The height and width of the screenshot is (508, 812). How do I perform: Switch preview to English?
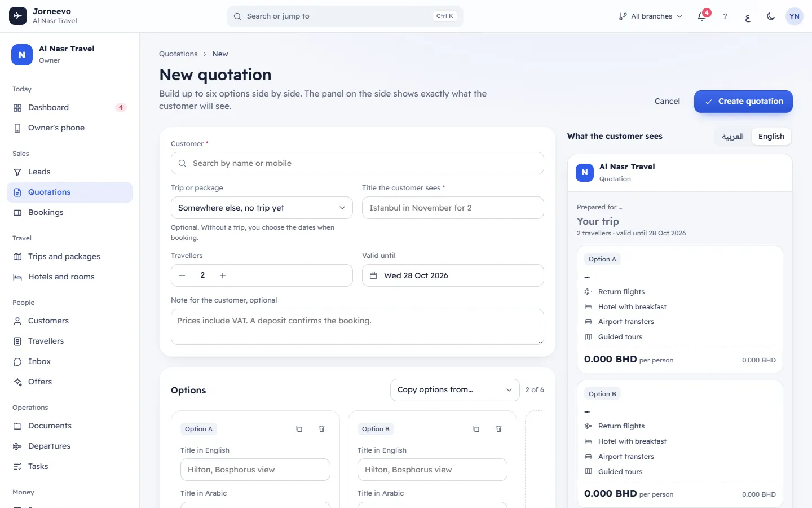(771, 137)
